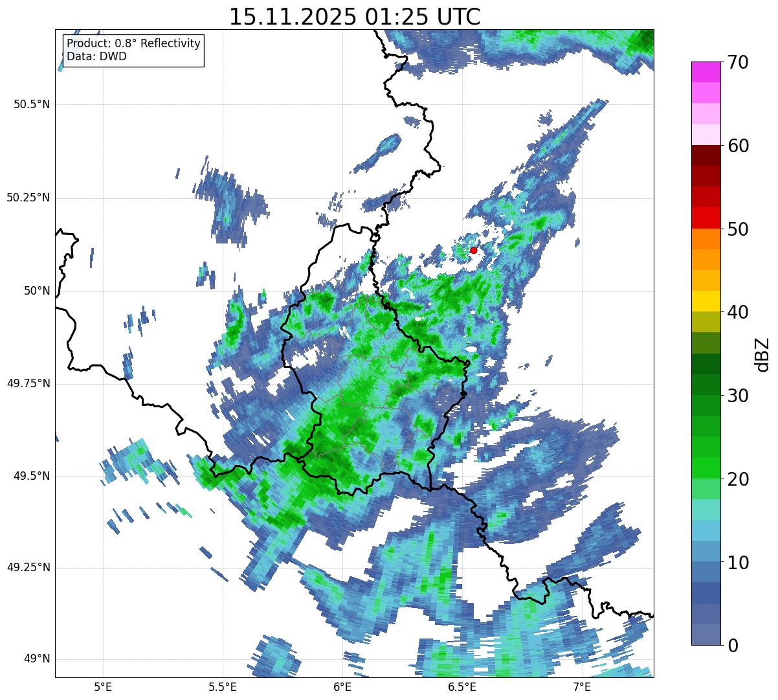Click the colorbar "60" tick label
Image resolution: width=778 pixels, height=700 pixels.
click(x=738, y=146)
